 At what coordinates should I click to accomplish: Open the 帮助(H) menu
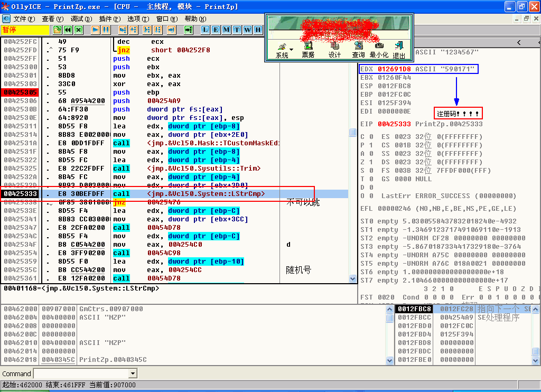tap(195, 18)
